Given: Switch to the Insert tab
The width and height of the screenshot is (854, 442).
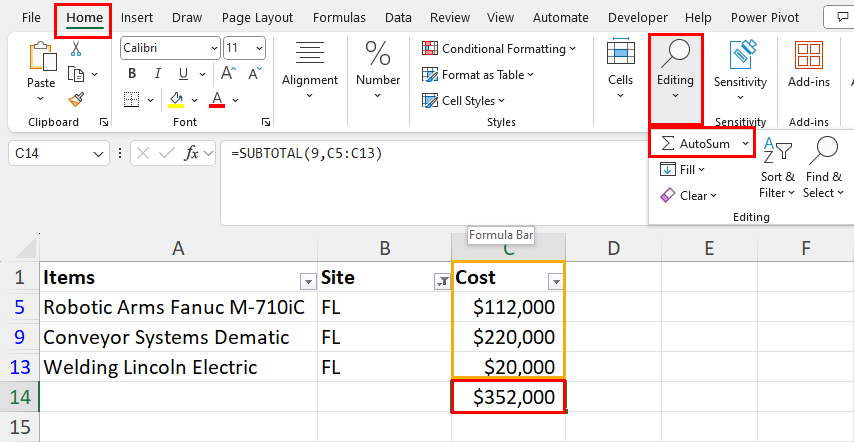Looking at the screenshot, I should pos(137,17).
